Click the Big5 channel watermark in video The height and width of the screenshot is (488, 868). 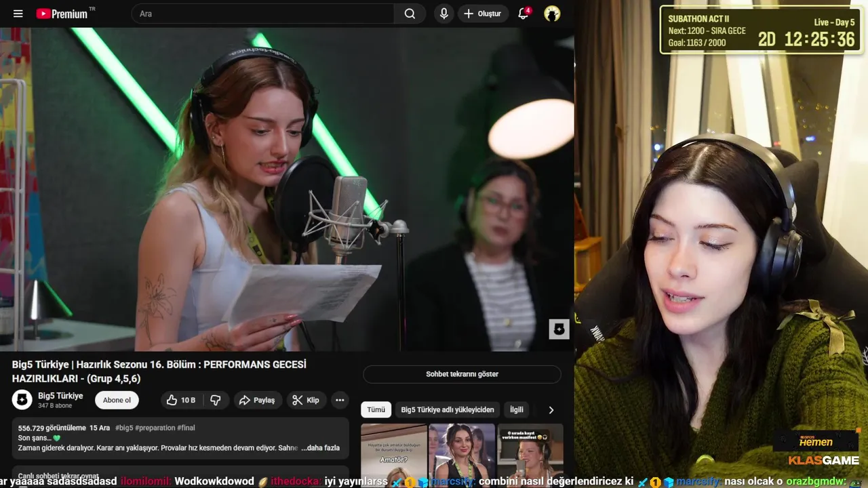tap(559, 329)
